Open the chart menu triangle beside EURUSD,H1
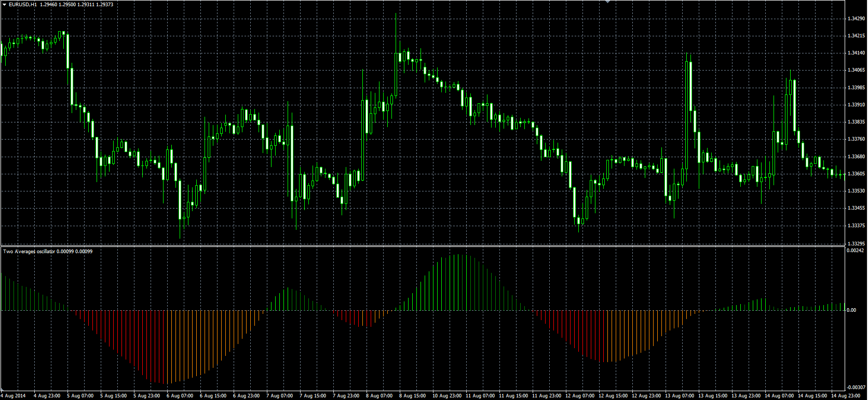 4,5
